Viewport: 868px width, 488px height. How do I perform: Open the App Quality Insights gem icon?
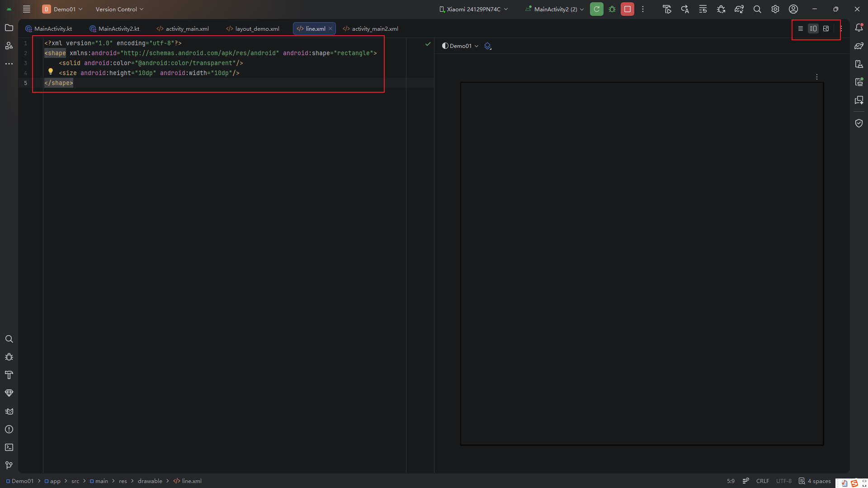9,393
